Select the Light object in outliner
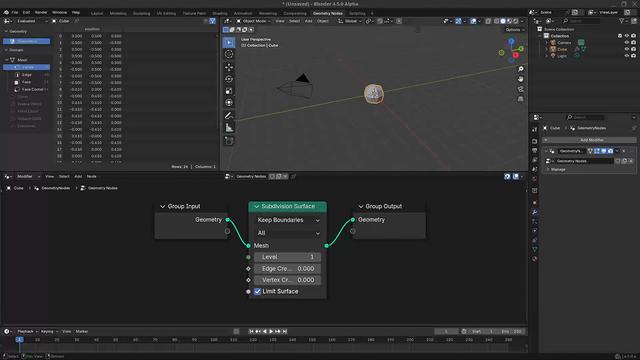 click(x=562, y=56)
